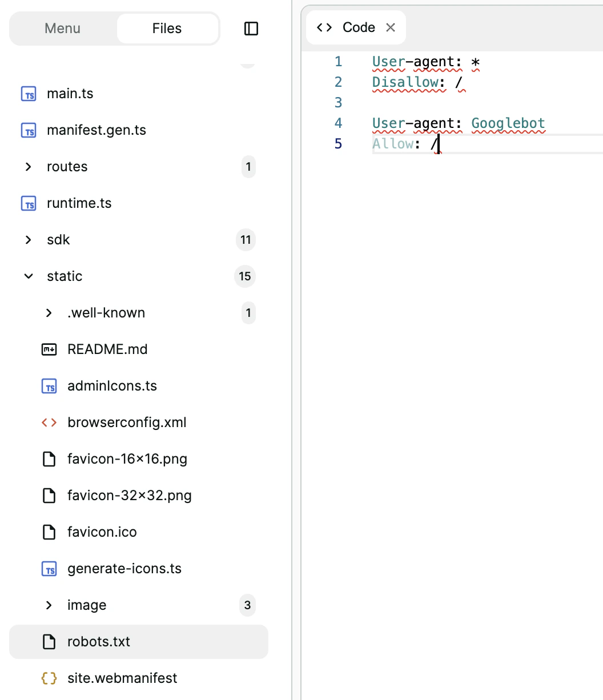The width and height of the screenshot is (603, 700).
Task: Switch the toggle to Menu view
Action: click(62, 28)
